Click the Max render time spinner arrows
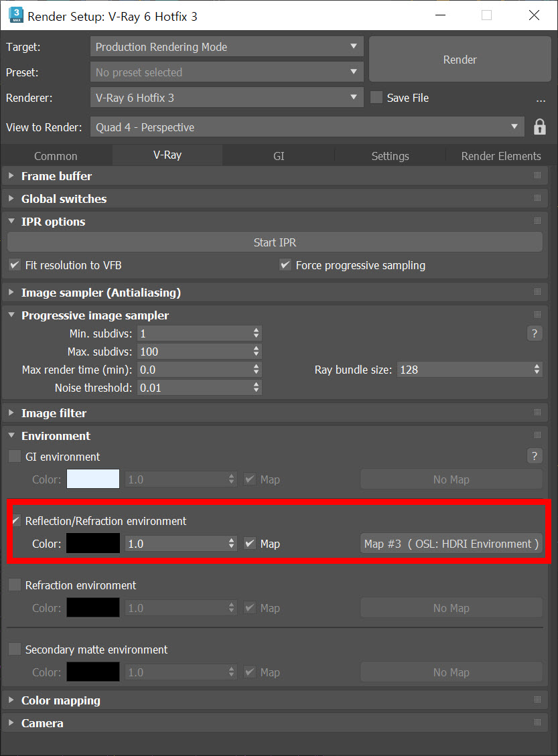This screenshot has height=756, width=558. point(256,370)
